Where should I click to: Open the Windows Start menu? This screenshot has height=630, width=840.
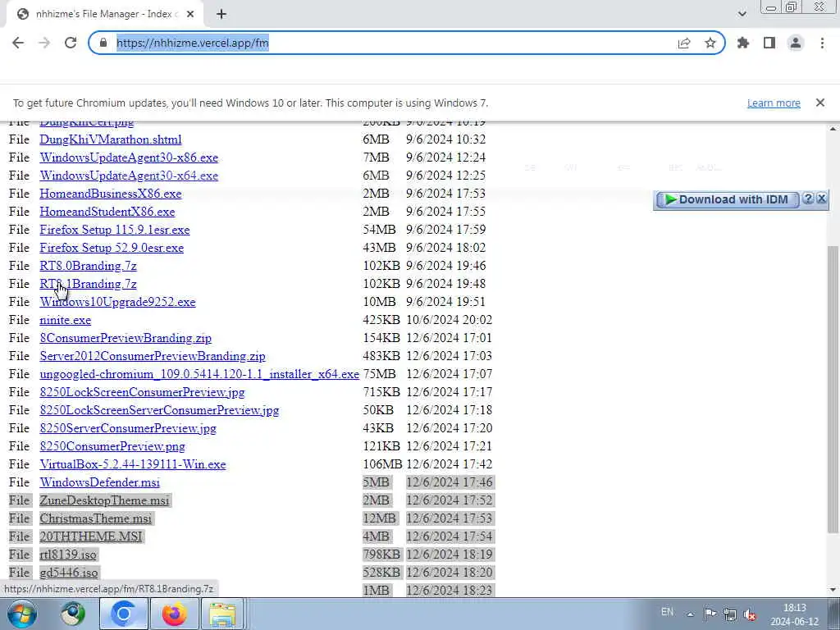(x=22, y=614)
